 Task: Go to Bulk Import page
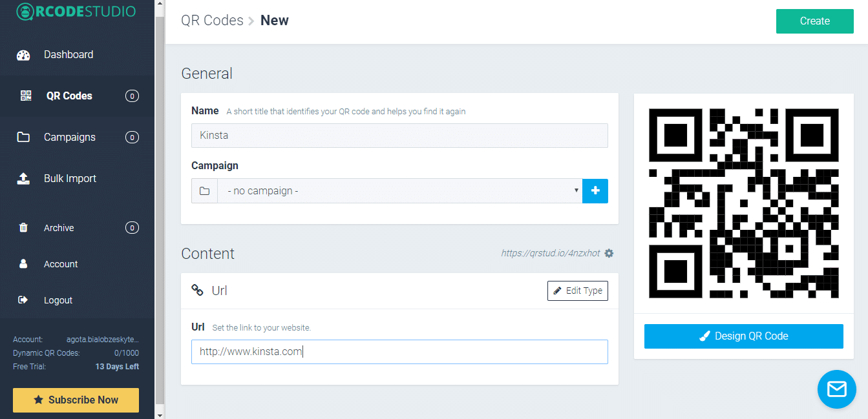click(70, 179)
